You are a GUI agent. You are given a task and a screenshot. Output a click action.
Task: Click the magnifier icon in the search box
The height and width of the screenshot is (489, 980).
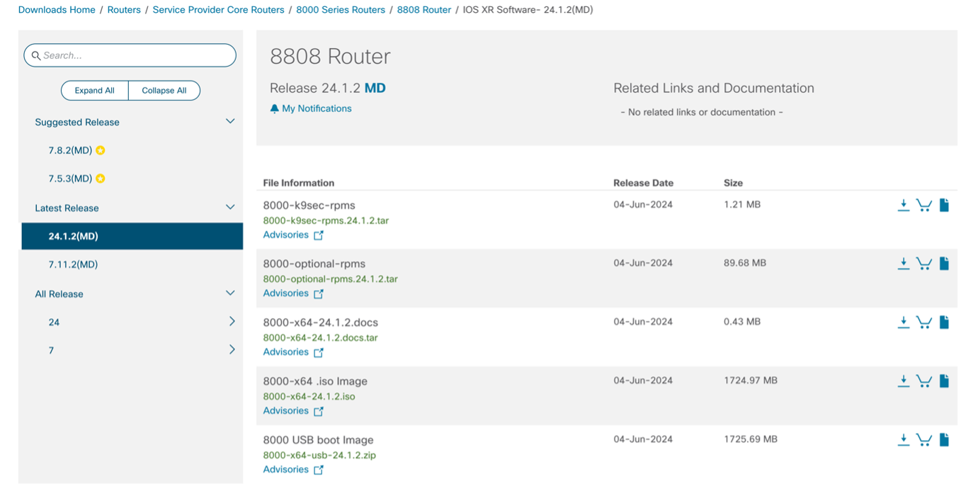pyautogui.click(x=36, y=55)
